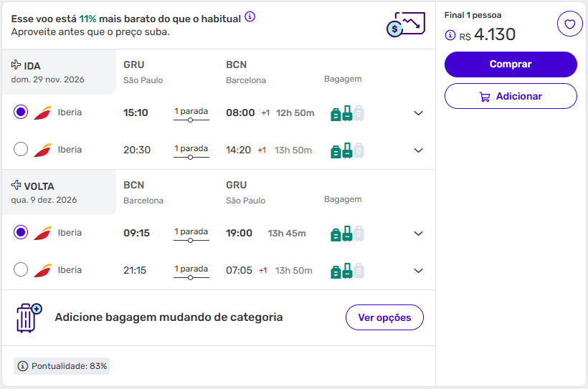Click baggage icons for 21:15 return flight

point(347,271)
